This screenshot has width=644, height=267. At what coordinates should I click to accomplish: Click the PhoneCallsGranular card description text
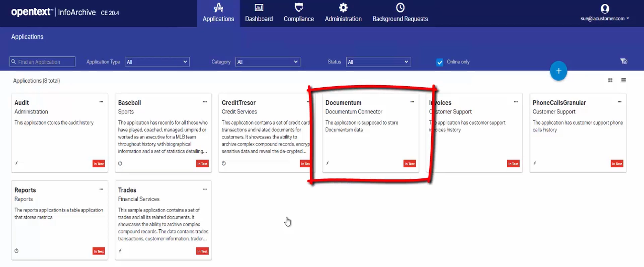[578, 126]
